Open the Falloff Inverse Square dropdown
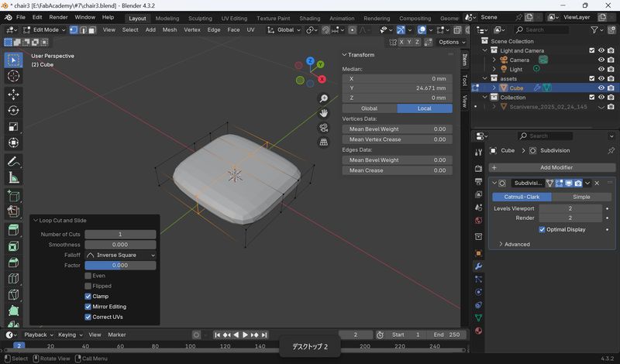Screen dimensions: 620x364 120,256
